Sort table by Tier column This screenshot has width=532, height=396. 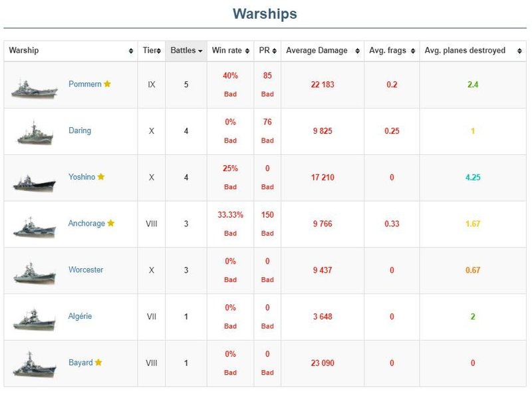click(x=151, y=51)
